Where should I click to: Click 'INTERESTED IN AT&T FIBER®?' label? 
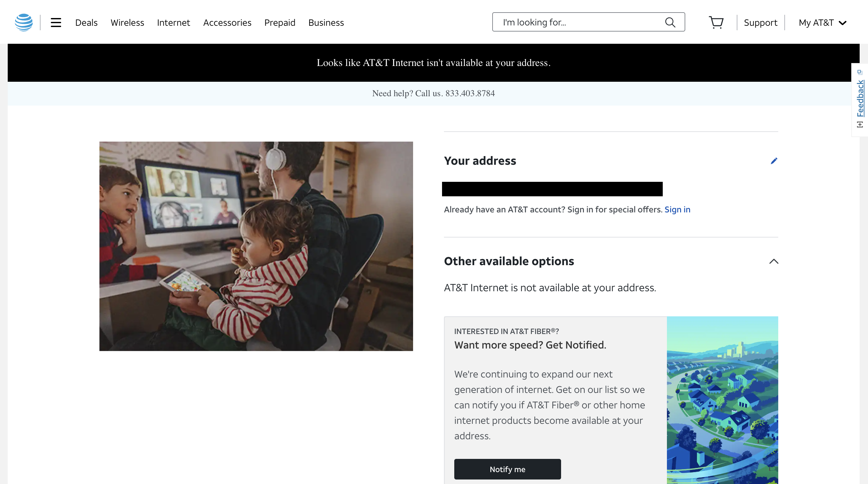click(x=506, y=331)
